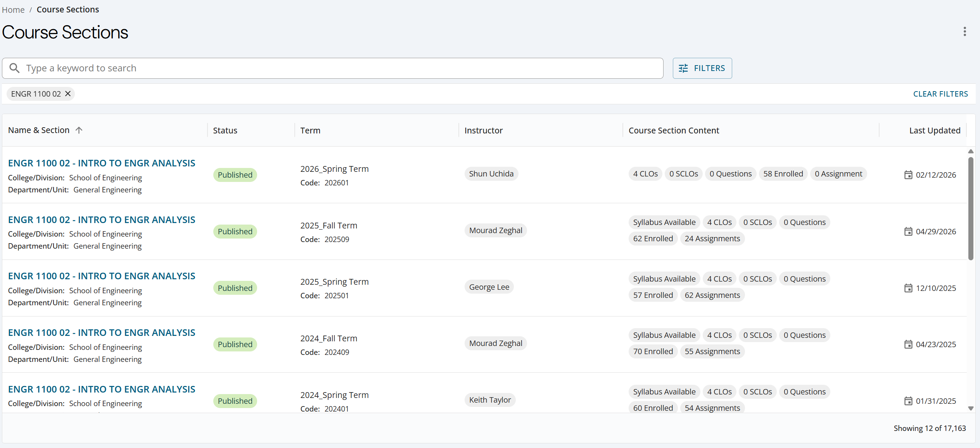Open the Filters panel
The image size is (980, 448).
[x=702, y=68]
